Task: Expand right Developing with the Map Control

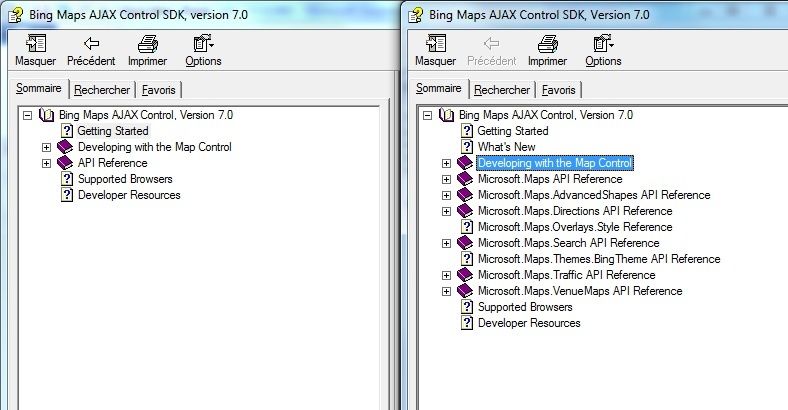Action: (446, 163)
